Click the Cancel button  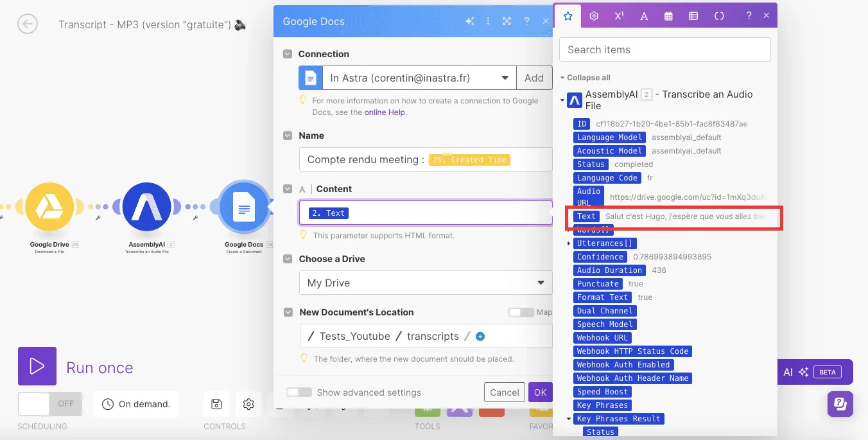click(x=505, y=392)
